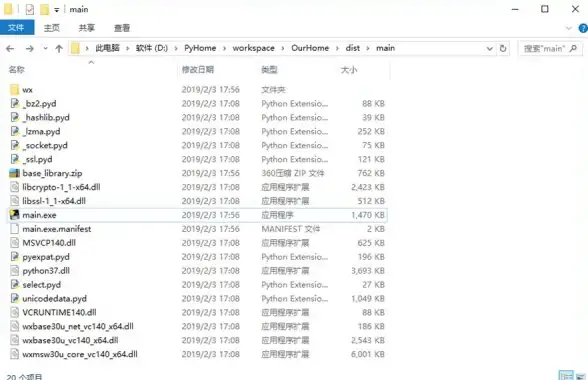Select the main.exe file name
Viewport: 588px width, 380px height.
tap(39, 215)
